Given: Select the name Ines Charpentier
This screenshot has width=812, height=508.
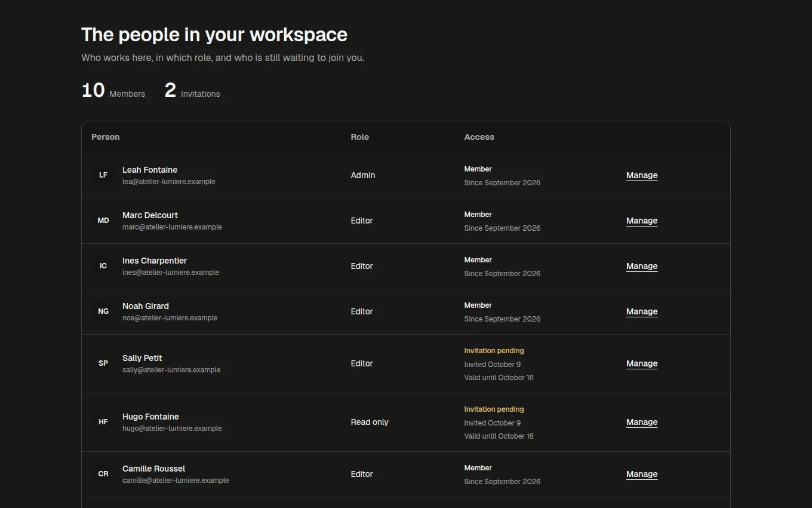Looking at the screenshot, I should pyautogui.click(x=155, y=261).
